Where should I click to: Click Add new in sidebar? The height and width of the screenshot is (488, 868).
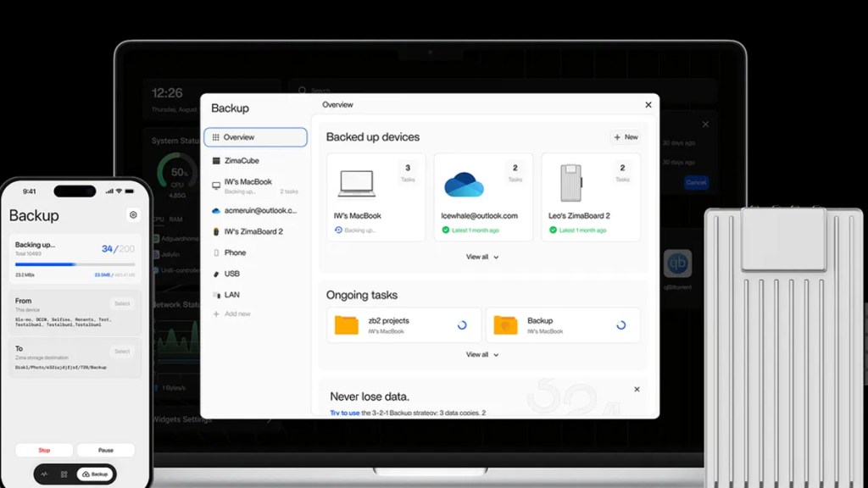(x=237, y=313)
